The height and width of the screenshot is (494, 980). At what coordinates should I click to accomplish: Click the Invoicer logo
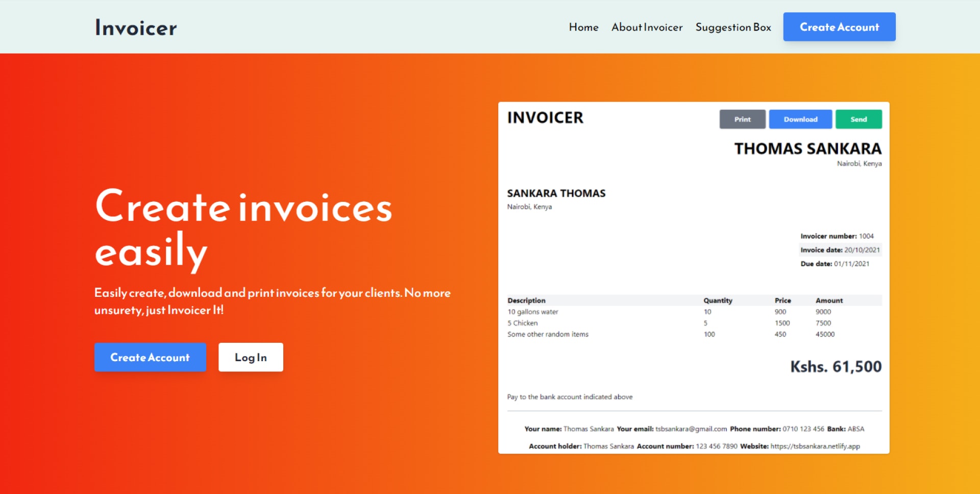(x=135, y=28)
